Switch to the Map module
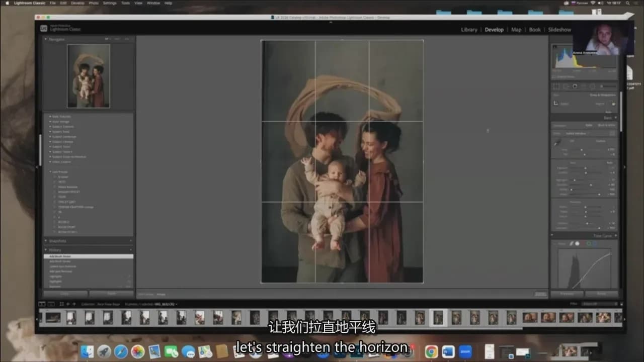The image size is (644, 362). pyautogui.click(x=516, y=30)
